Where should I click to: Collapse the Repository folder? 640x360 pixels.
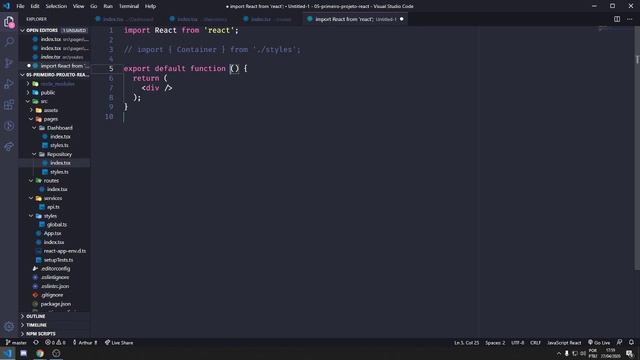(34, 154)
